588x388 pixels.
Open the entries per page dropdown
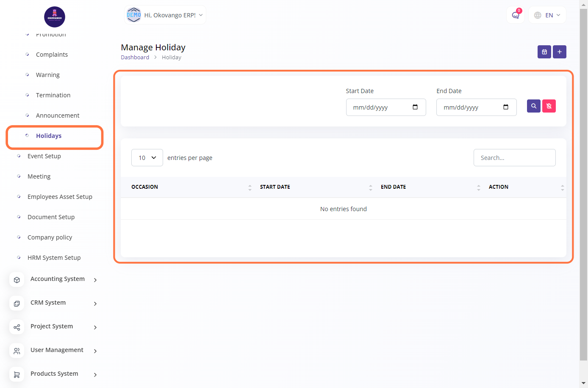click(147, 158)
